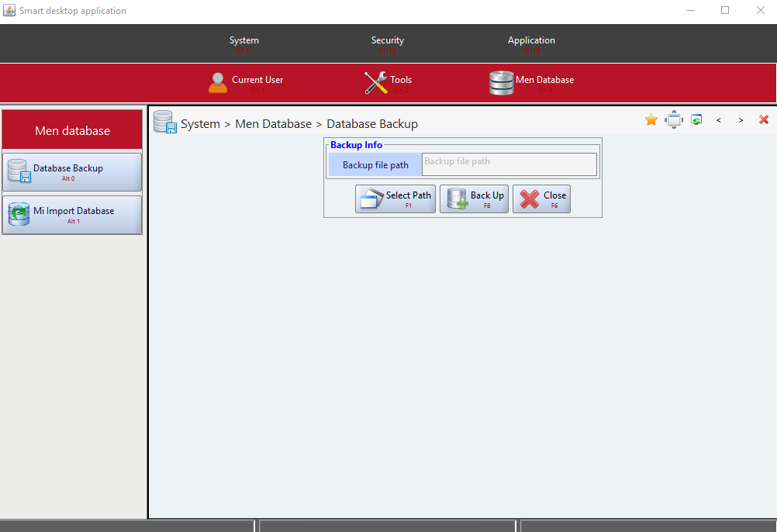Open Tools with the wrench icon
Viewport: 777px width, 532px height.
376,82
